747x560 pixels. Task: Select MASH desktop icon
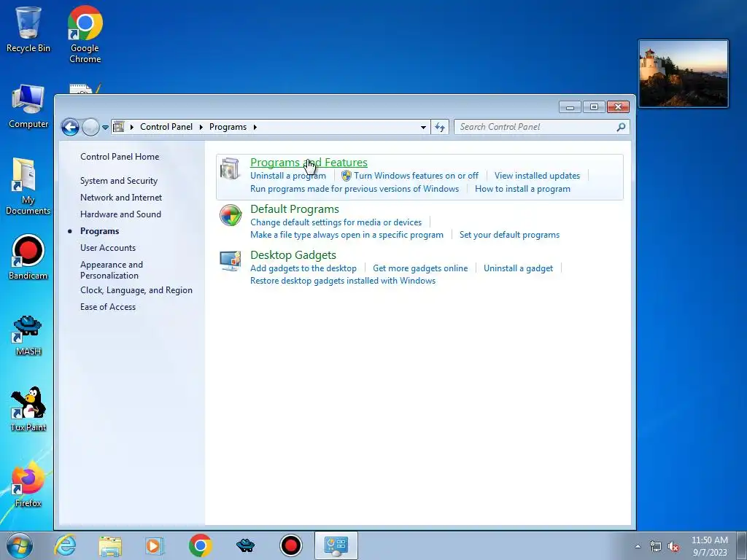[x=28, y=335]
